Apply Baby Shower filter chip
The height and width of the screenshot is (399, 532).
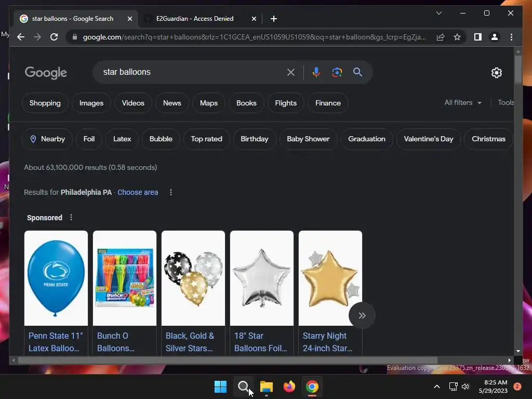(309, 139)
